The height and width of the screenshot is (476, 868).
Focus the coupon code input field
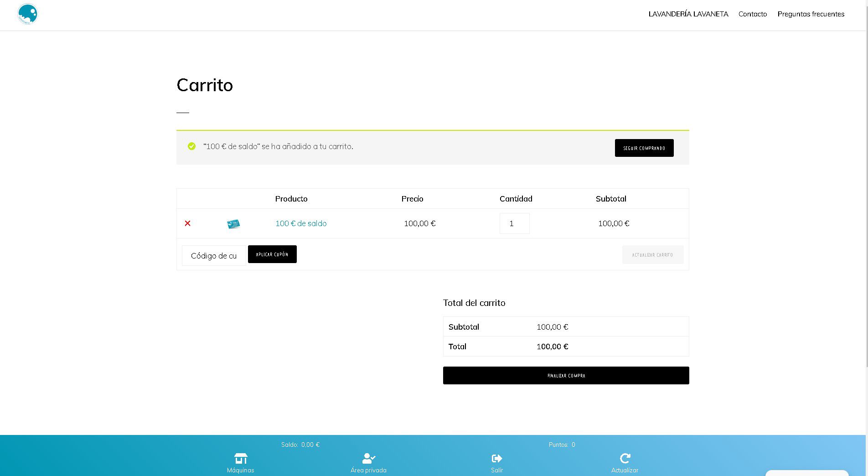tap(214, 256)
